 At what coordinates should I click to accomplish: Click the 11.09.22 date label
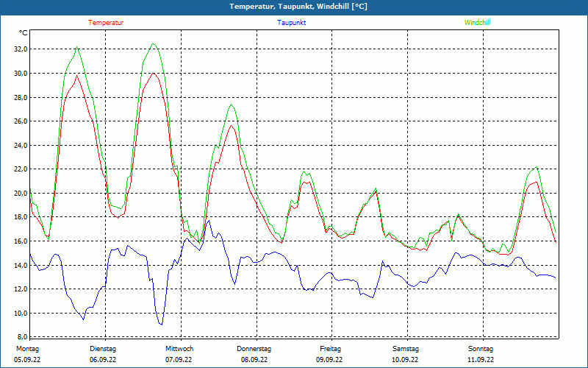(x=481, y=360)
